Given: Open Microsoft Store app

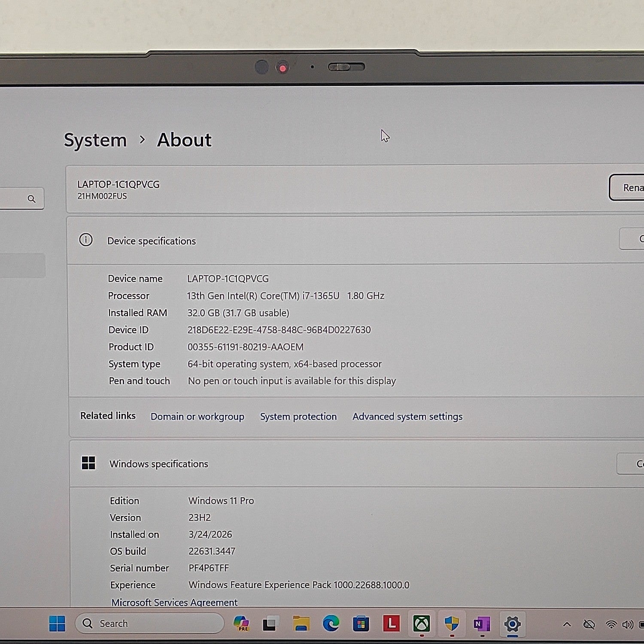Looking at the screenshot, I should coord(361,623).
